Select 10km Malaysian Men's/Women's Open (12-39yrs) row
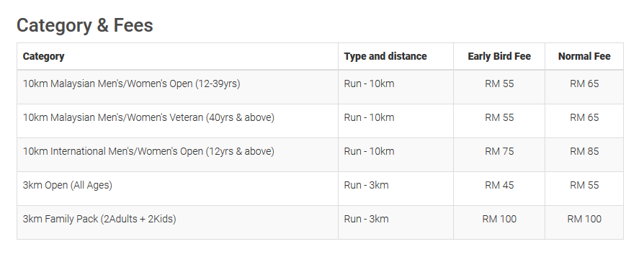 [320, 86]
